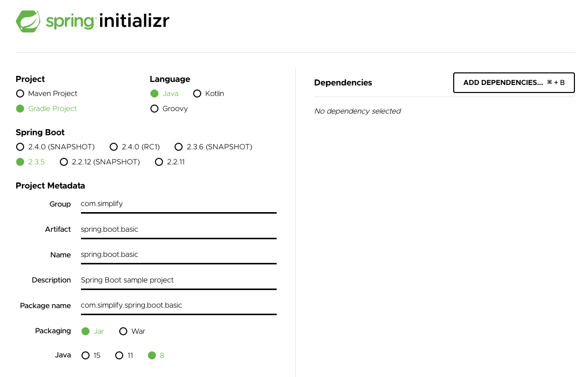Click the Group input field

[x=178, y=204]
